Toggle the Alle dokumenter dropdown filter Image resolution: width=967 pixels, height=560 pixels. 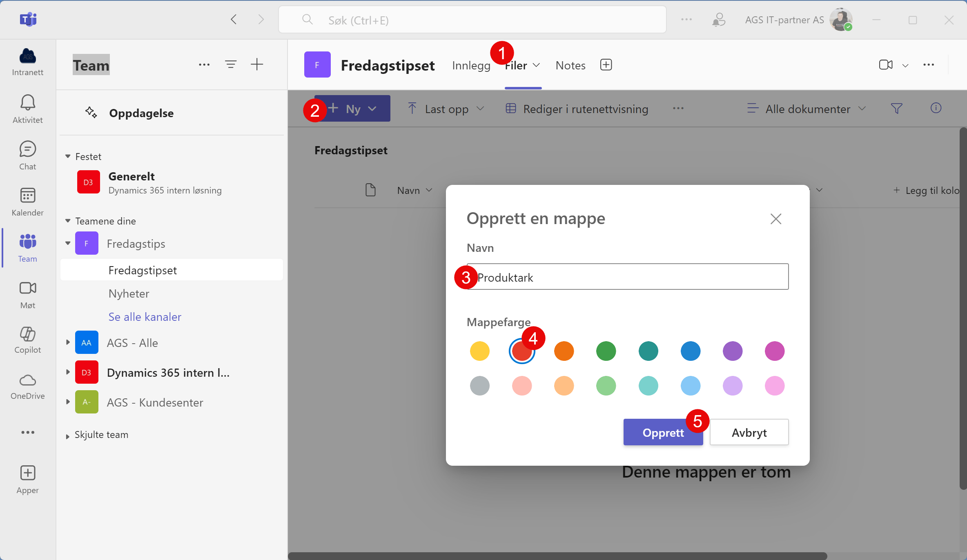[x=808, y=109]
